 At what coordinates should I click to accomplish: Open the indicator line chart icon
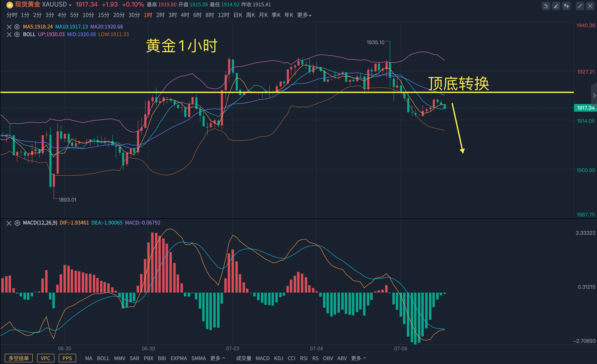546,6
